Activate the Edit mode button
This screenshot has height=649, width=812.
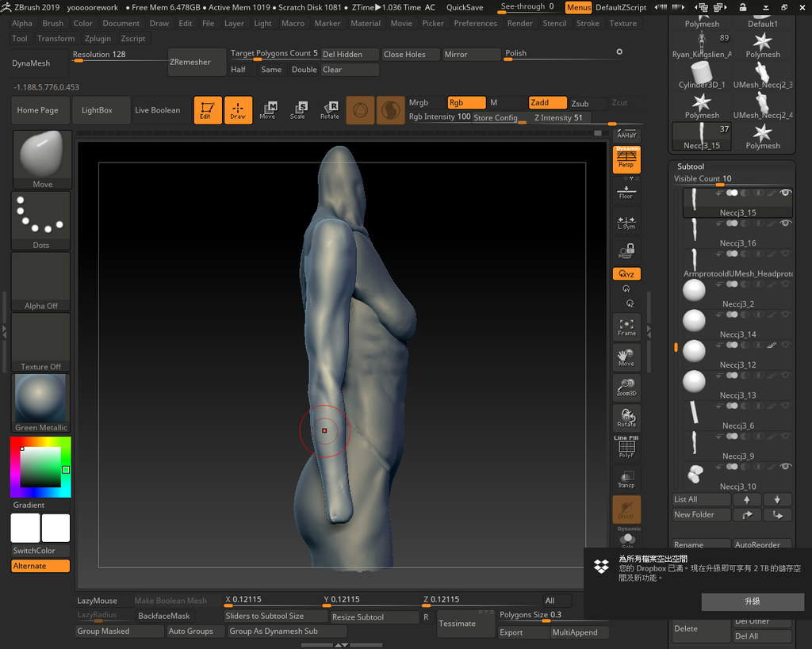coord(208,109)
